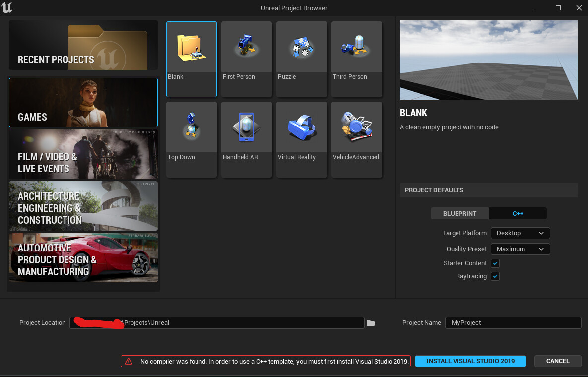Viewport: 588px width, 377px height.
Task: Choose Automotive Product Design & Manufacturing category
Action: [83, 257]
